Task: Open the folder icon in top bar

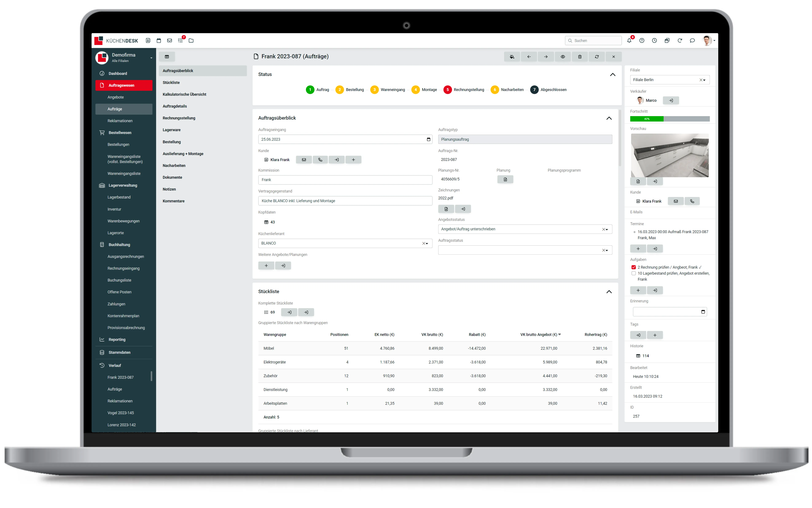Action: (191, 41)
